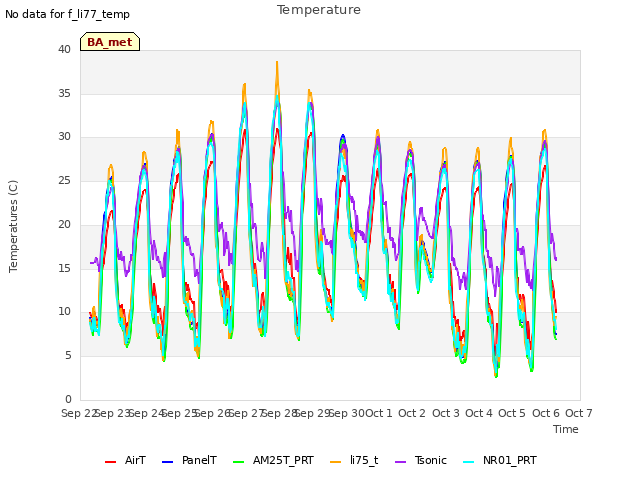Click the 5 y-axis tick label
640x480 pixels.
(x=68, y=356)
